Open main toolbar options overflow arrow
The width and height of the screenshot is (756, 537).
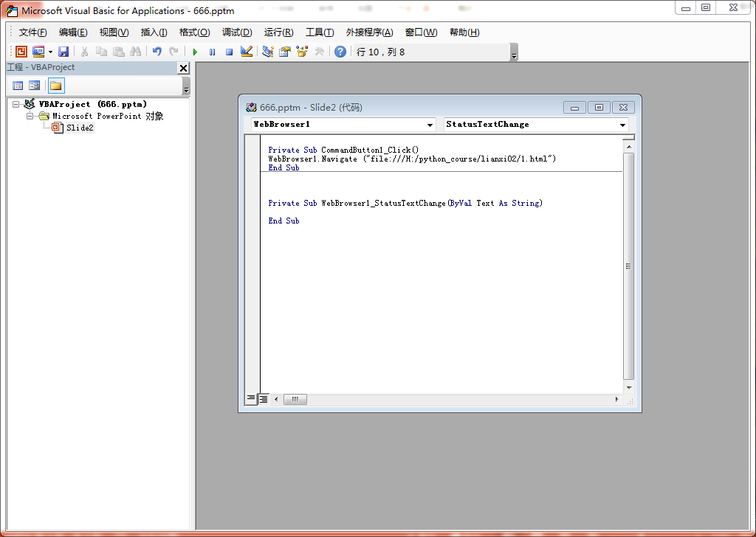514,52
